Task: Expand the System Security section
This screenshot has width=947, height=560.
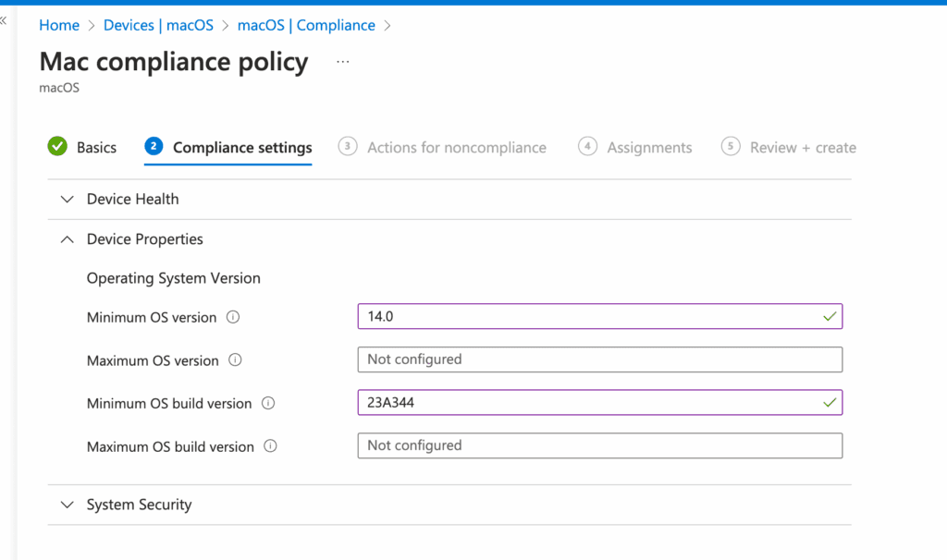Action: pos(67,505)
